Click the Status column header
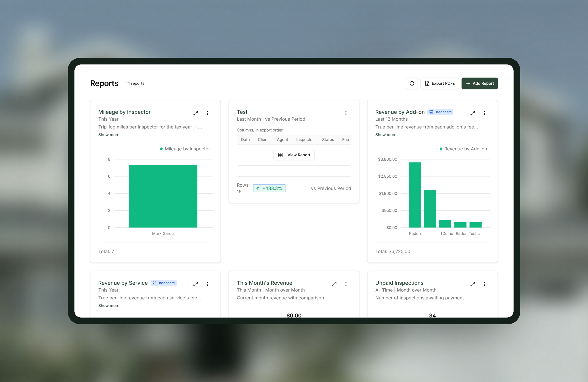The image size is (588, 382). coord(328,139)
